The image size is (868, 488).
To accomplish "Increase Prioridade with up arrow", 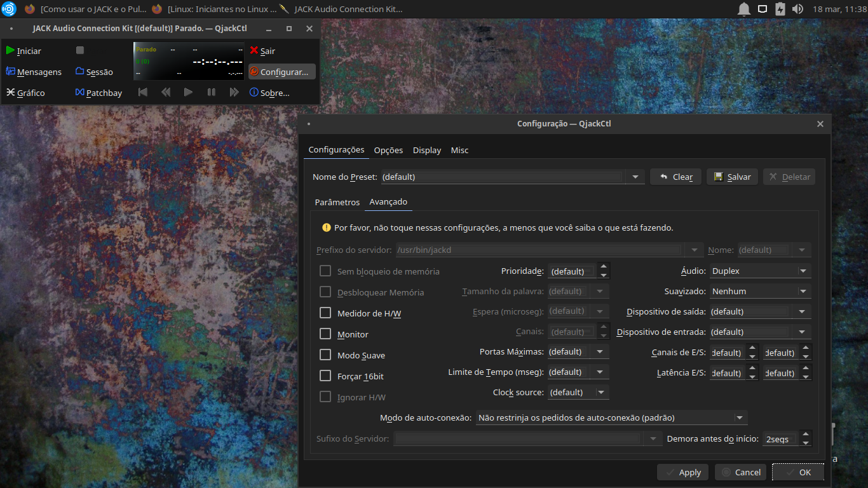I will pyautogui.click(x=604, y=267).
